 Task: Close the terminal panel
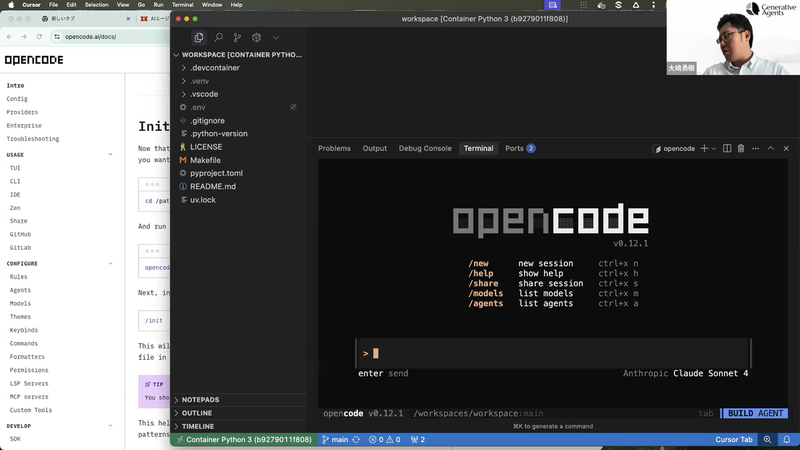(786, 148)
